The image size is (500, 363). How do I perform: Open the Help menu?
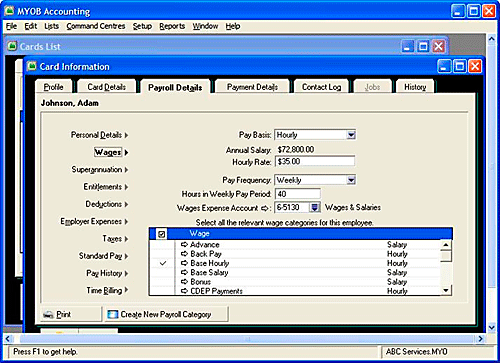[233, 26]
